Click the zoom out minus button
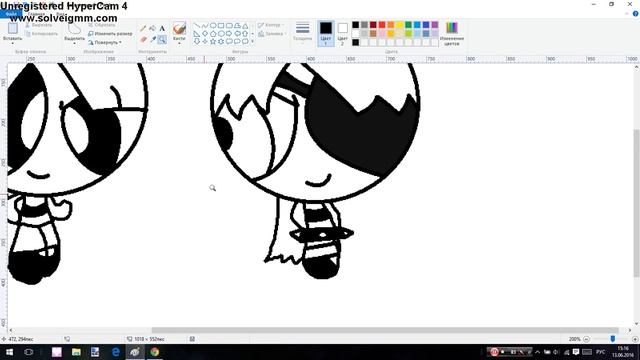Viewport: 640px width, 360px height. [587, 339]
